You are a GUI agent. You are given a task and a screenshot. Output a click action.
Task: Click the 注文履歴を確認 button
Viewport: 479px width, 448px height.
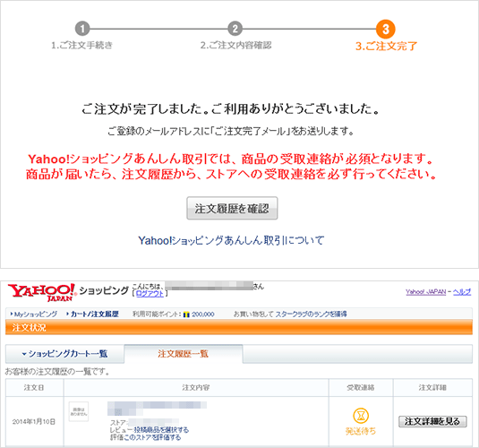pos(232,208)
